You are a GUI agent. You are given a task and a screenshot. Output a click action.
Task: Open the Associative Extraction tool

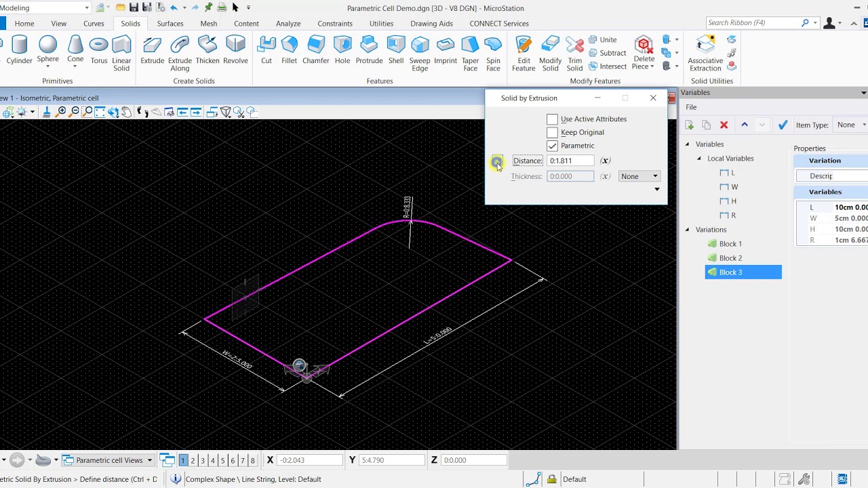point(705,54)
